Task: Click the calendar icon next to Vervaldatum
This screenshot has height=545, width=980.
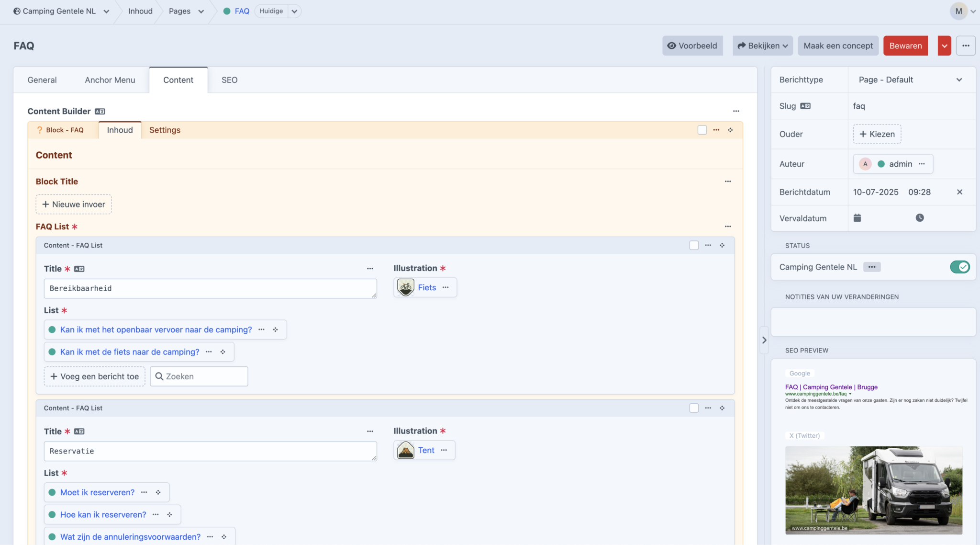Action: (857, 218)
